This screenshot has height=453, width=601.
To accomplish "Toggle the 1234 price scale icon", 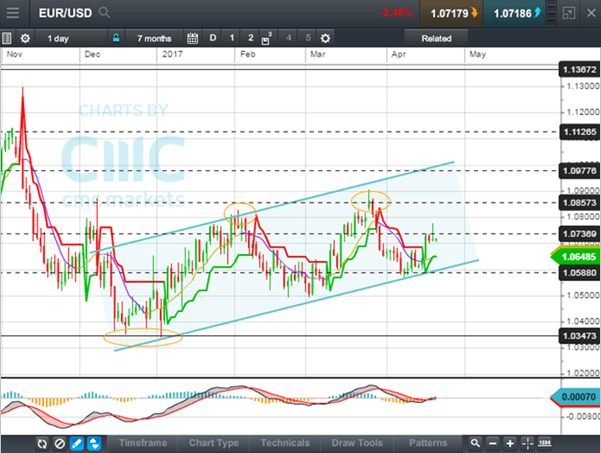I will coord(545,443).
